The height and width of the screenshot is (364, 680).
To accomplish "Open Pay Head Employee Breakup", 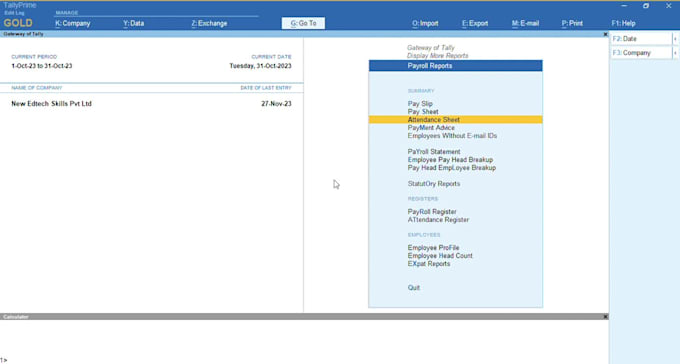I will click(x=451, y=167).
